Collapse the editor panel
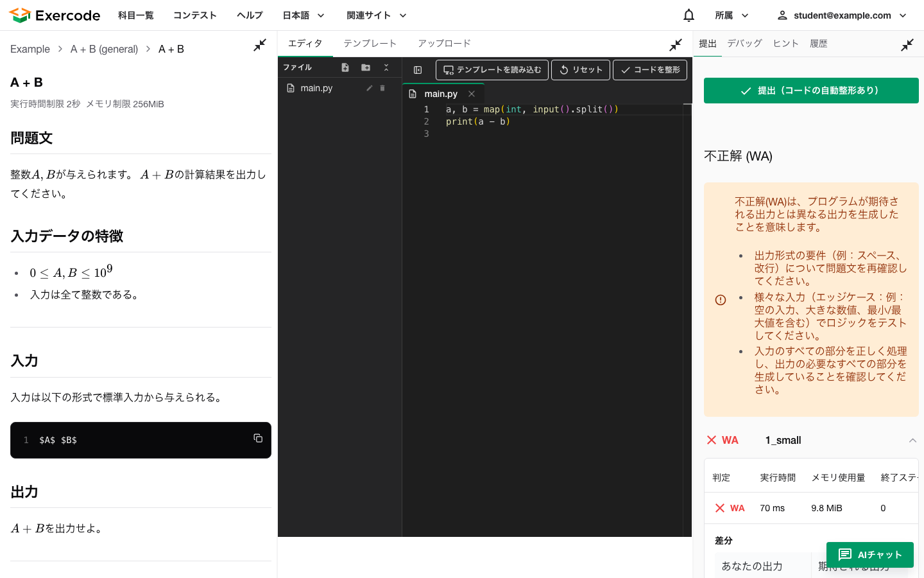The width and height of the screenshot is (924, 578). tap(676, 45)
